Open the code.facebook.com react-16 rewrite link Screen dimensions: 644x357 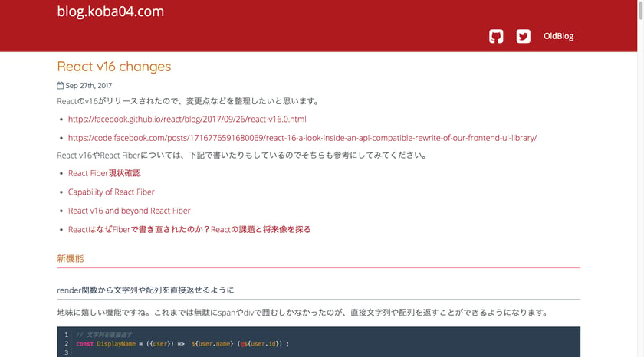click(302, 138)
